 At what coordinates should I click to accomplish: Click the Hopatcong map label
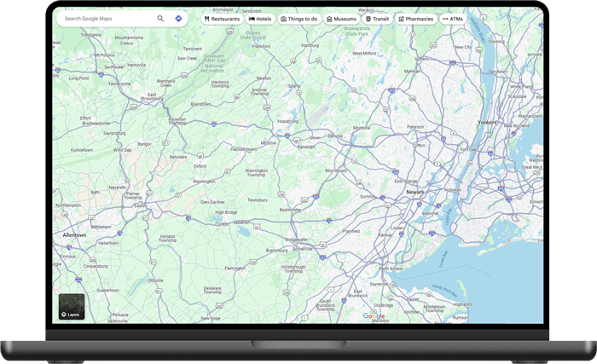(288, 121)
